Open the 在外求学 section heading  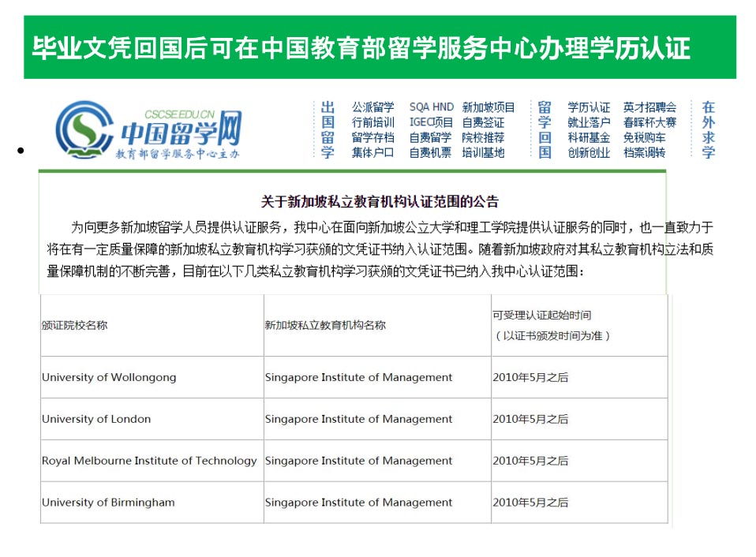[x=708, y=129]
